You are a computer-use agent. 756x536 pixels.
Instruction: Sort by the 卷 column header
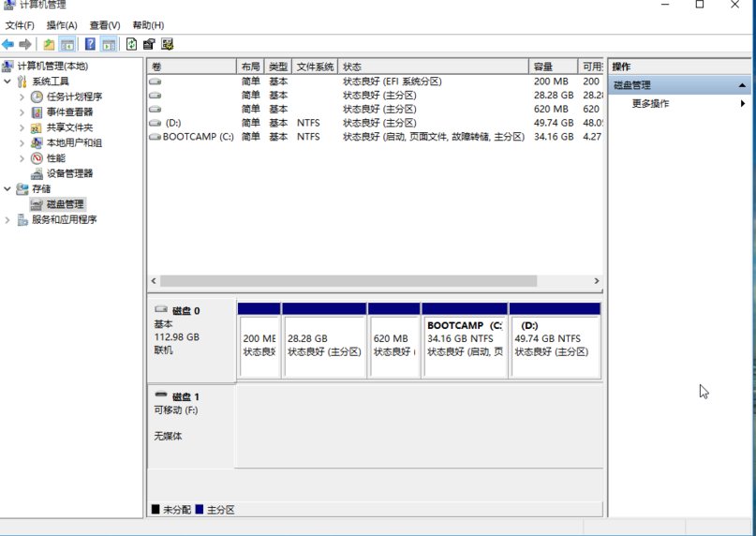[x=192, y=67]
